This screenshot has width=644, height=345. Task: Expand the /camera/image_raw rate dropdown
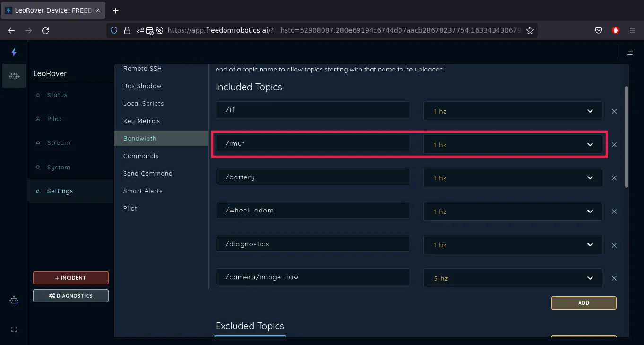(513, 278)
